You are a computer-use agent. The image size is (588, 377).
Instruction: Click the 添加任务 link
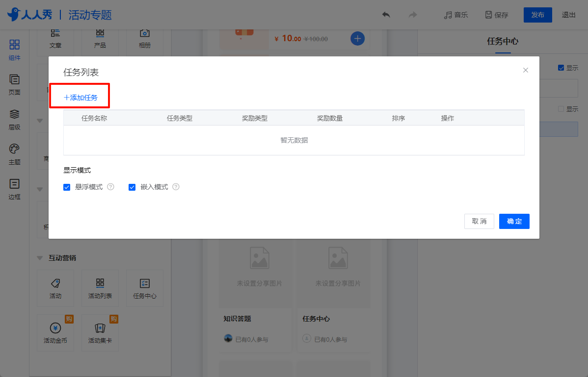coord(80,98)
